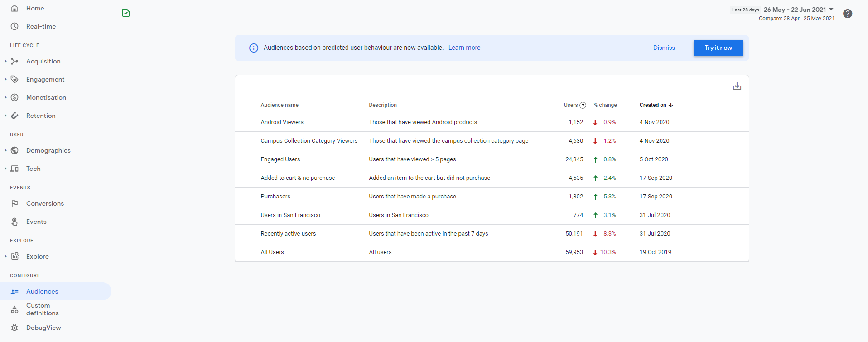Image resolution: width=868 pixels, height=342 pixels.
Task: Click the download/export table icon
Action: point(737,86)
